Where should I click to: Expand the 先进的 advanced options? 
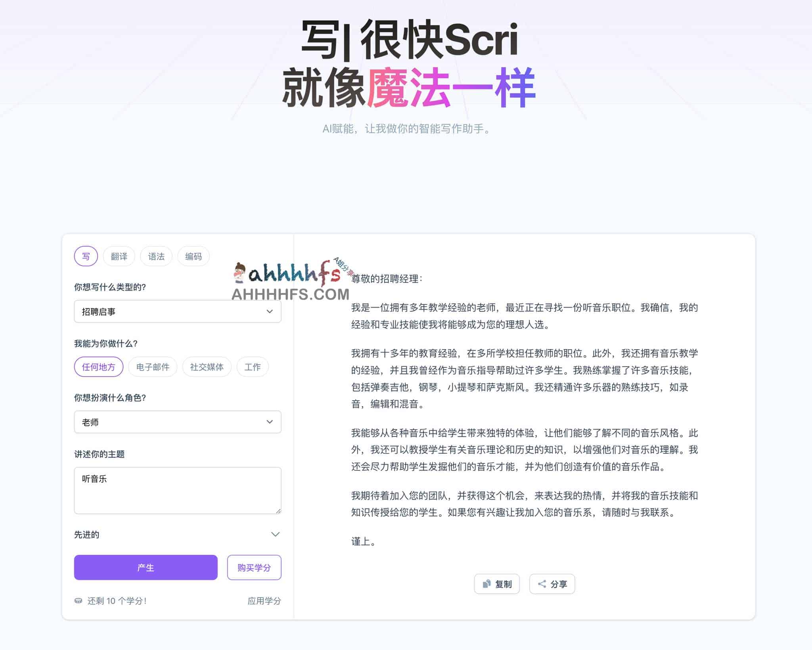point(275,534)
